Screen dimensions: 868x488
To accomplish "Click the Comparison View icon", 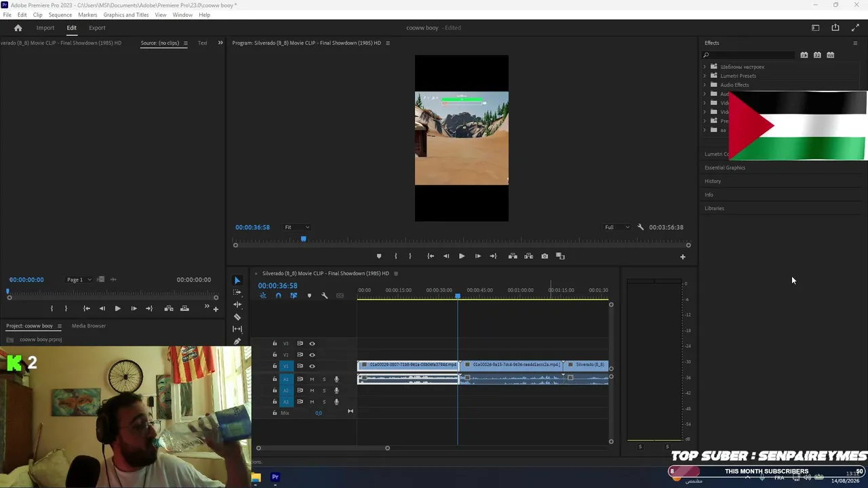I will click(560, 256).
